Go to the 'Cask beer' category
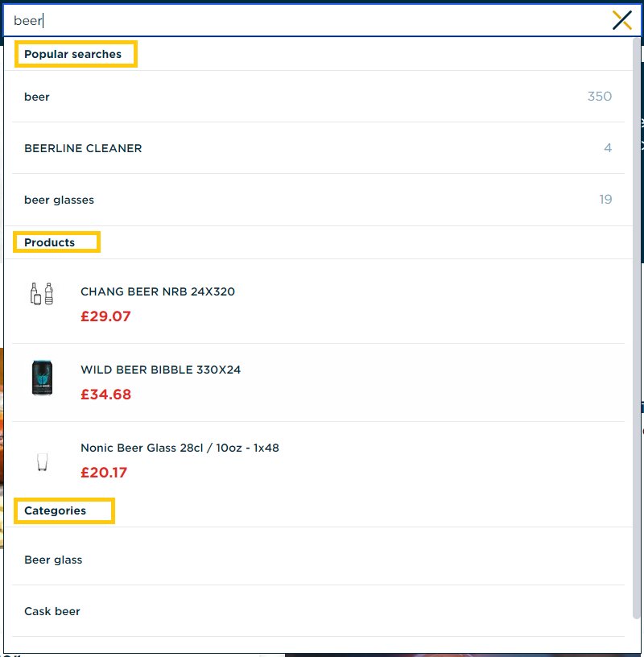The height and width of the screenshot is (657, 644). point(318,611)
